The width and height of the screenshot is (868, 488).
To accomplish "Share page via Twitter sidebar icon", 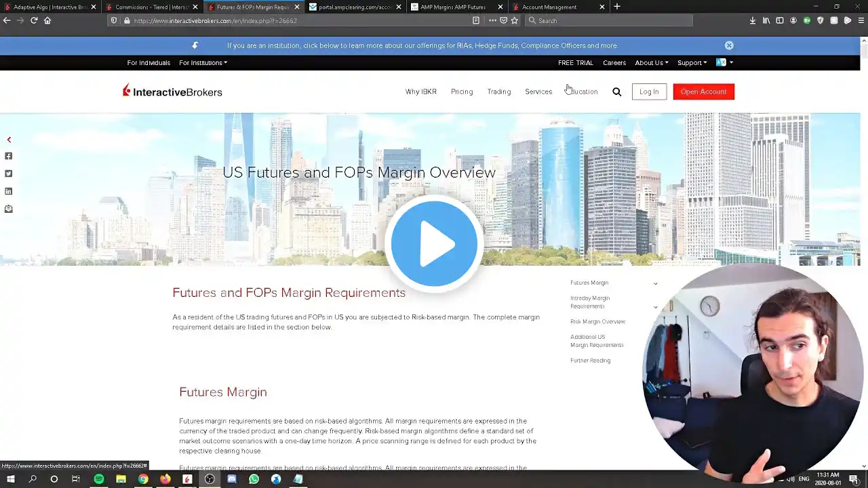I will [x=9, y=174].
